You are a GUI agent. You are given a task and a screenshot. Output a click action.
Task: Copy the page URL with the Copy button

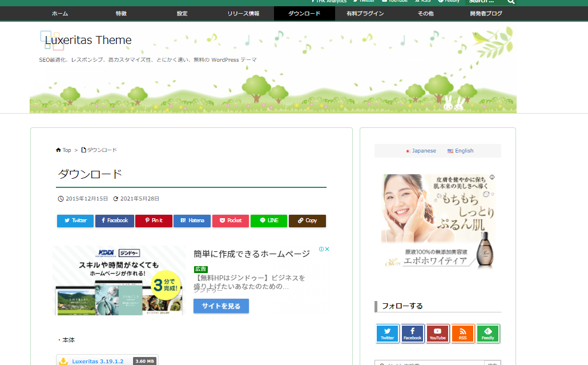(307, 220)
